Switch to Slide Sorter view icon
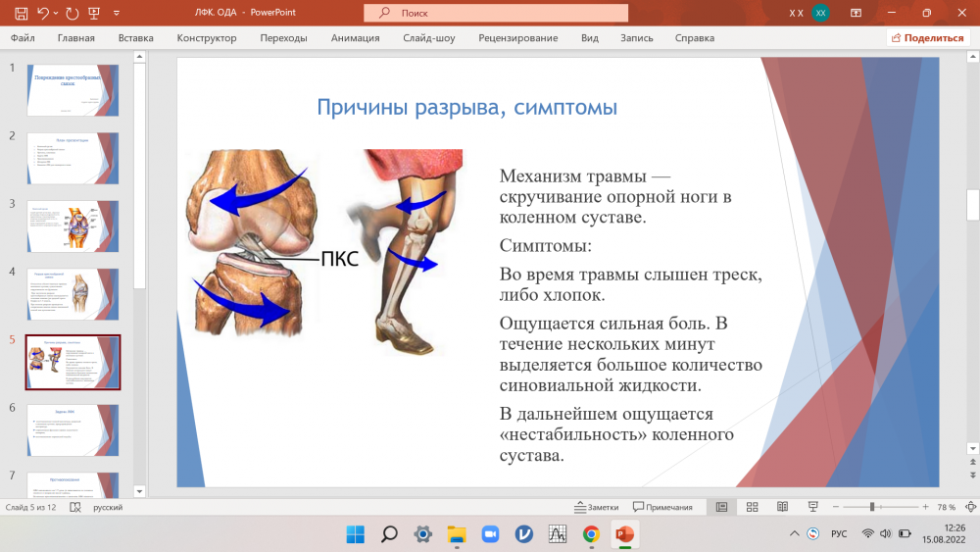This screenshot has width=980, height=552. point(753,507)
